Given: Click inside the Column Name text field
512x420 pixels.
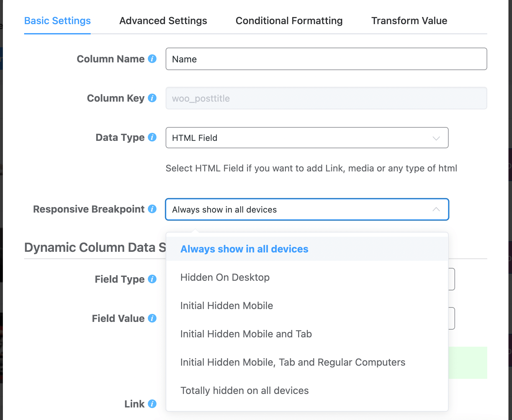Looking at the screenshot, I should (326, 59).
